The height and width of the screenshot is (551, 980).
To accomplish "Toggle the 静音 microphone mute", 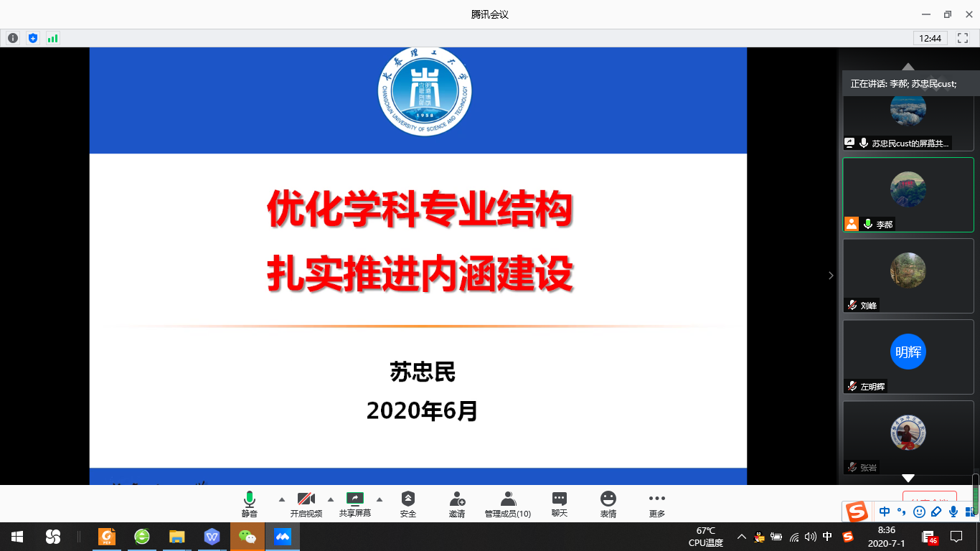I will (250, 504).
